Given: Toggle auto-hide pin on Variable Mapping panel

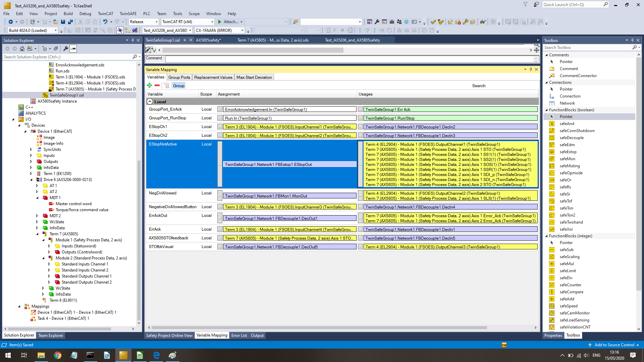Looking at the screenshot, I should coord(531,69).
